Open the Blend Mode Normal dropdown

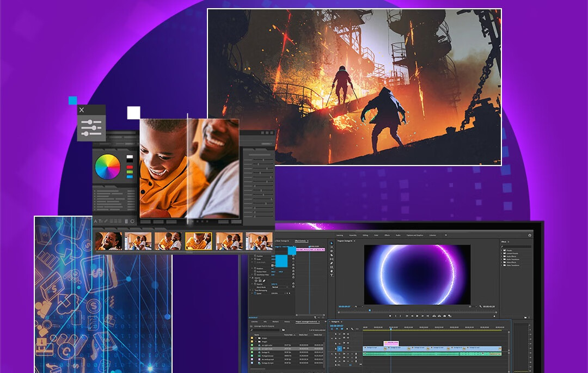point(280,287)
